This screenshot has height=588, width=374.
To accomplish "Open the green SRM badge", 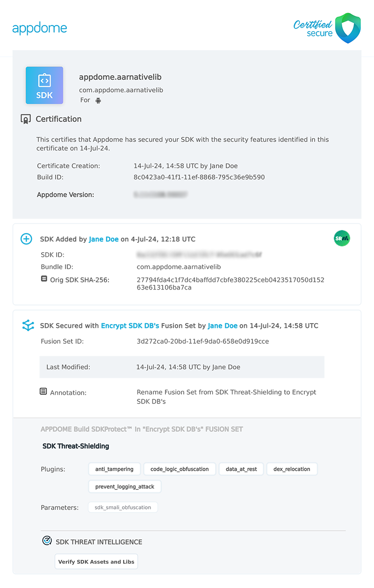I will [x=342, y=238].
